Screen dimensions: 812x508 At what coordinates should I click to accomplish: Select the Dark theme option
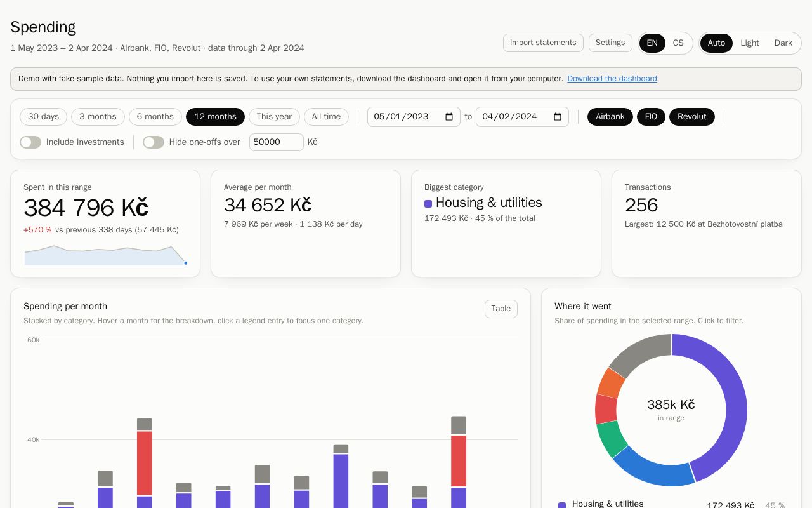(x=783, y=43)
